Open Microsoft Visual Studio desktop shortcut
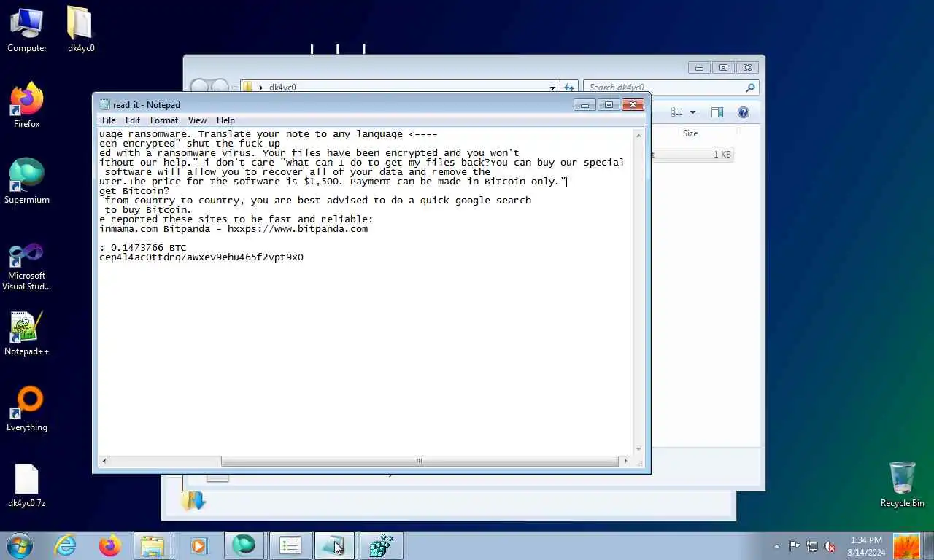The height and width of the screenshot is (560, 934). coord(27,266)
